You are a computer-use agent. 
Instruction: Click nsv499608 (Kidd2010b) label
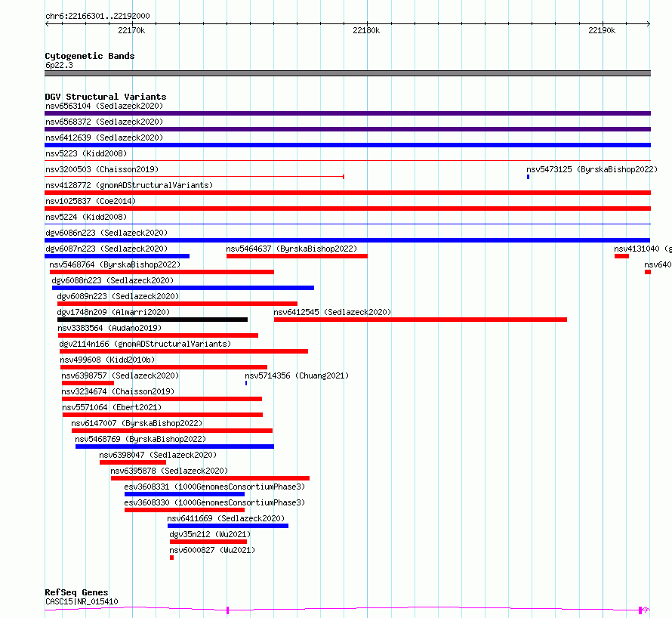107,360
